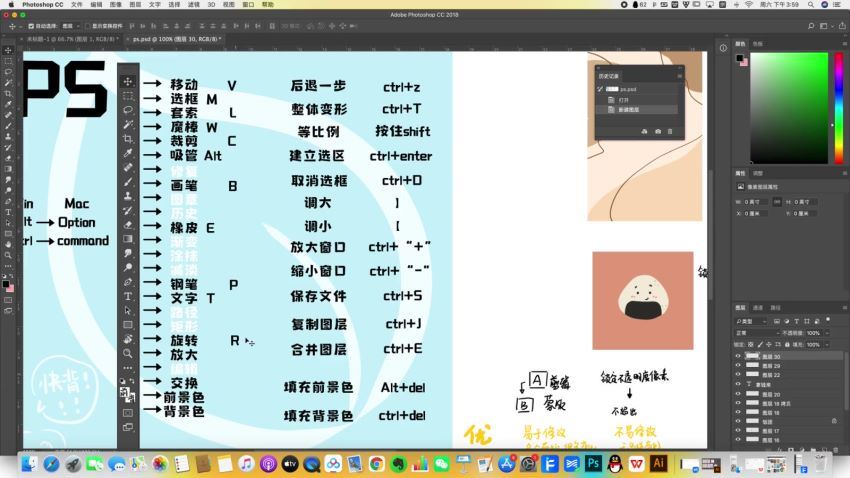Open the layer Fill slider arrow
Image resolution: width=850 pixels, height=478 pixels.
(x=827, y=345)
